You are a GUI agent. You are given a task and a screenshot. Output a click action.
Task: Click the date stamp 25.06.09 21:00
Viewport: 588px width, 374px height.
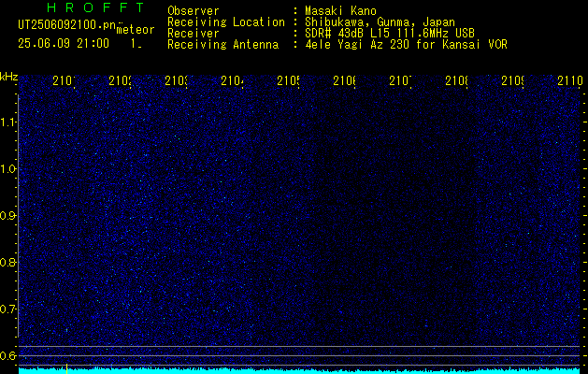click(64, 44)
